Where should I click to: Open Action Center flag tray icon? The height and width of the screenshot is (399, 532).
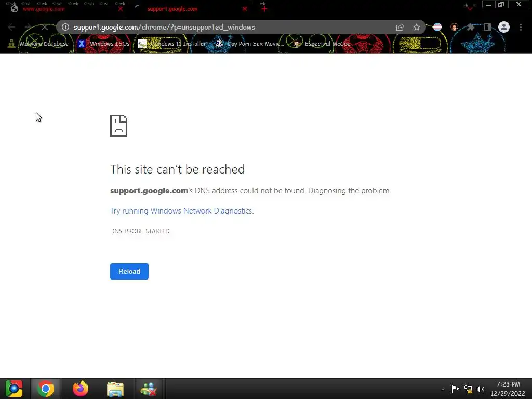(x=455, y=389)
